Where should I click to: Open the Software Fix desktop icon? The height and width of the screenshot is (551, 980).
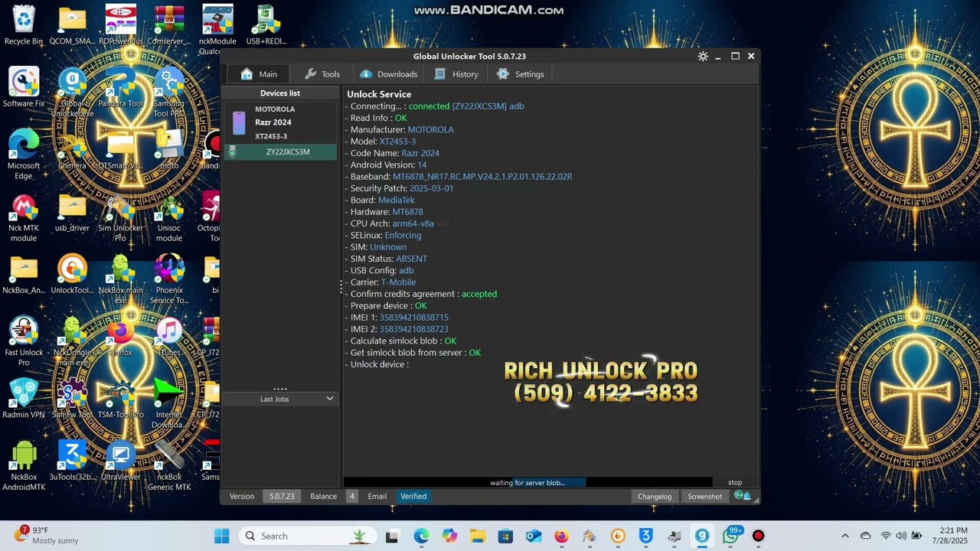[x=24, y=87]
